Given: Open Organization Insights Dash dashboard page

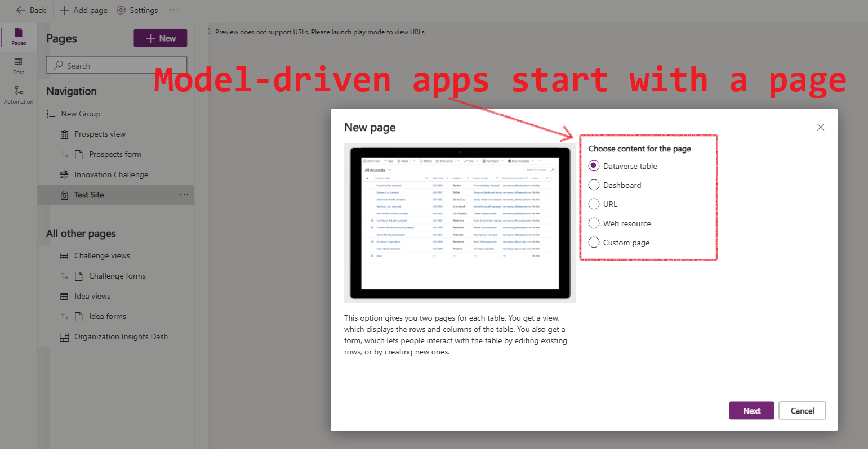Looking at the screenshot, I should (121, 336).
